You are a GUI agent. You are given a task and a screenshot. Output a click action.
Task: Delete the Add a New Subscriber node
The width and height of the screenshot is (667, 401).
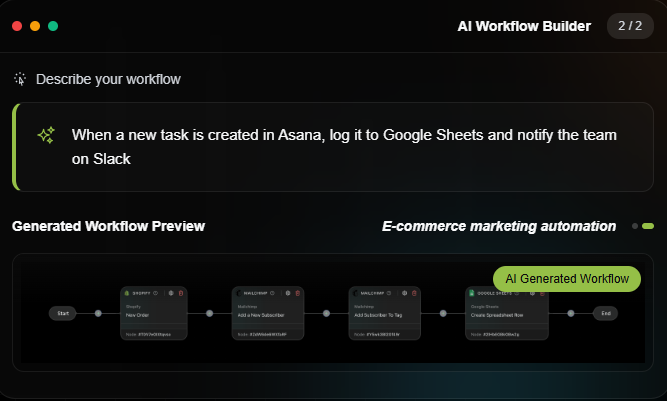click(298, 293)
